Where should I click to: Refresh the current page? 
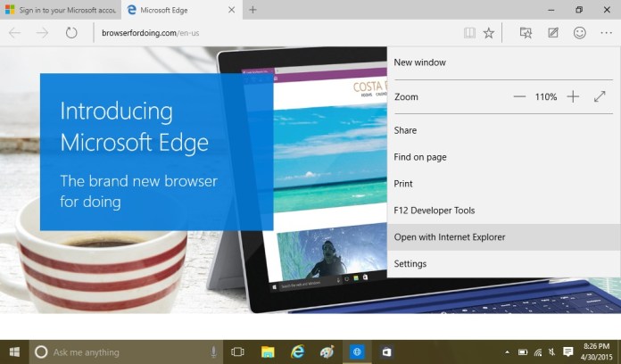pos(71,33)
